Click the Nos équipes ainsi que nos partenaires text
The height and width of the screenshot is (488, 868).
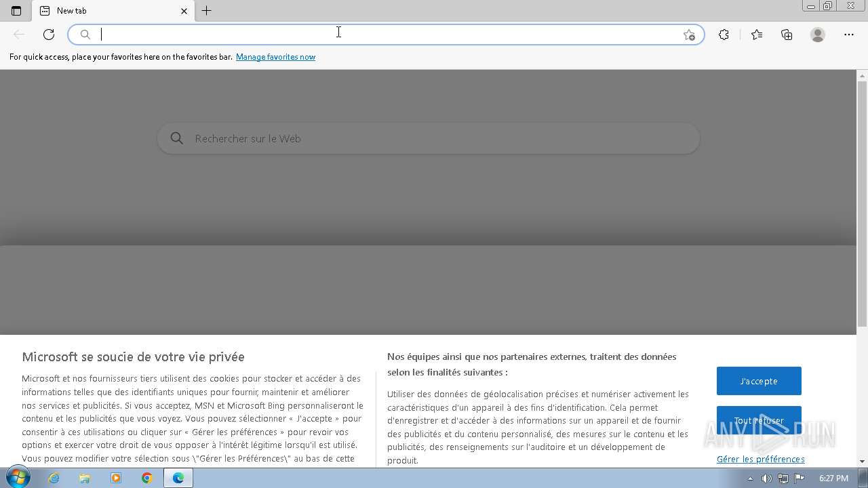532,364
